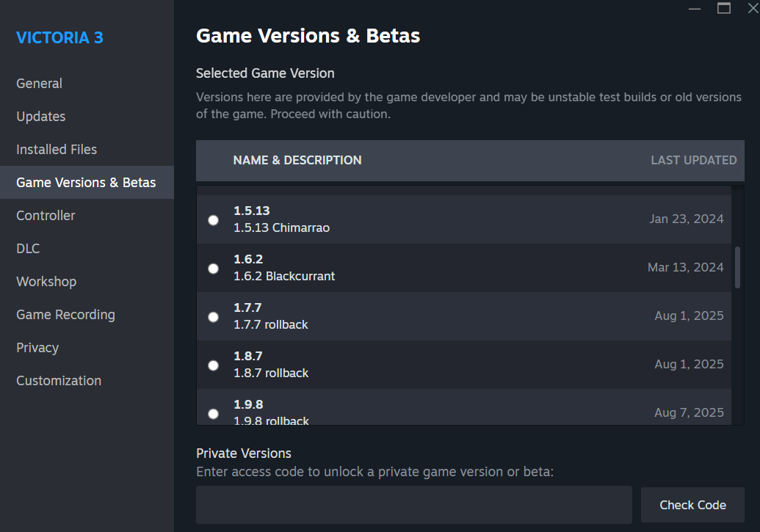760x532 pixels.
Task: Maximize the properties window
Action: 723,8
